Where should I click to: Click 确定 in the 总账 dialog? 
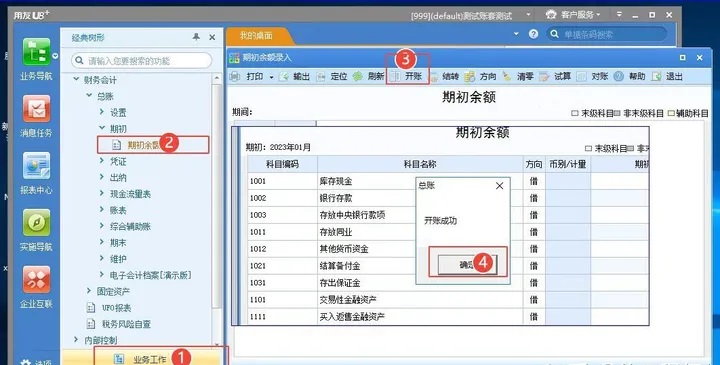click(467, 265)
